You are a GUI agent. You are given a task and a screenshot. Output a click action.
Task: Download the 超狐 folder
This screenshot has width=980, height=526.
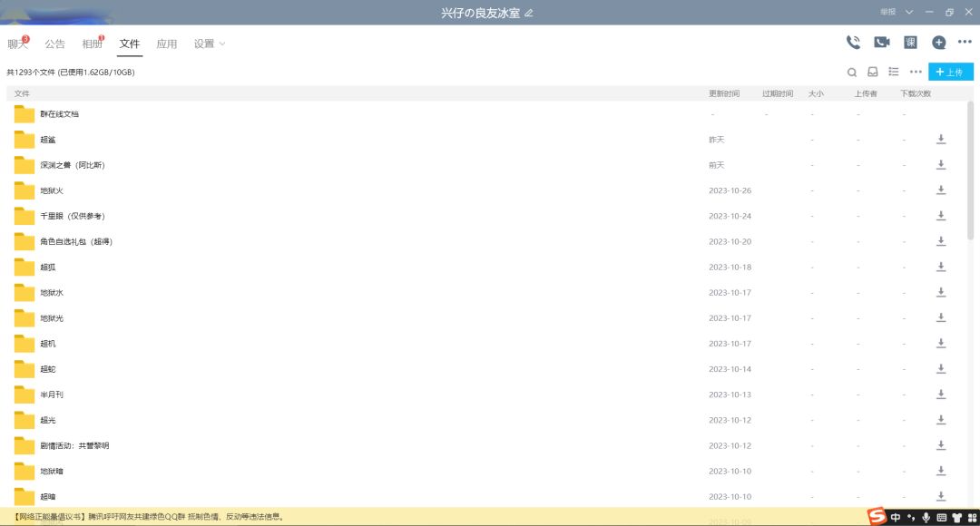(x=941, y=267)
